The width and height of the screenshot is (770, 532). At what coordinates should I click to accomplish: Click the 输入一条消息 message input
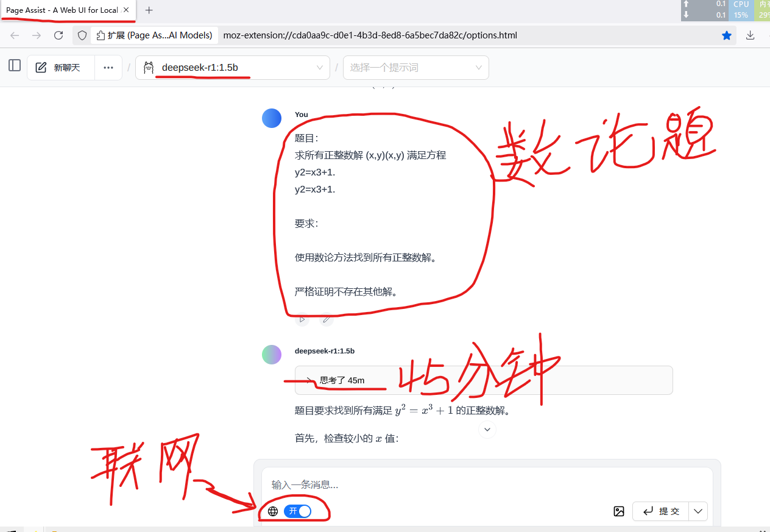pyautogui.click(x=487, y=484)
